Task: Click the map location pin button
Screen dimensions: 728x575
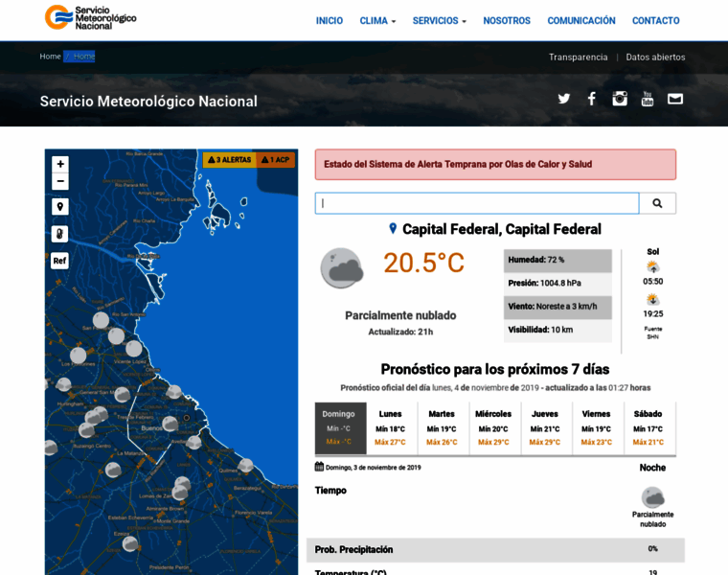Action: point(60,207)
